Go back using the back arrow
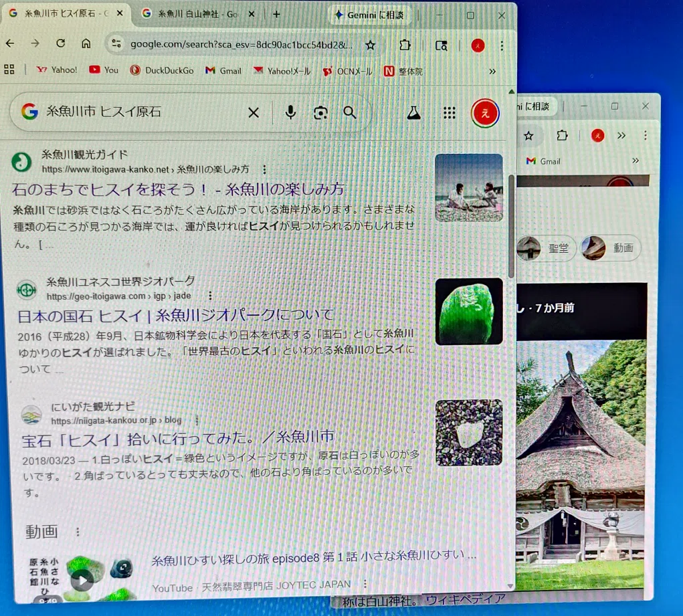This screenshot has height=616, width=683. click(10, 43)
